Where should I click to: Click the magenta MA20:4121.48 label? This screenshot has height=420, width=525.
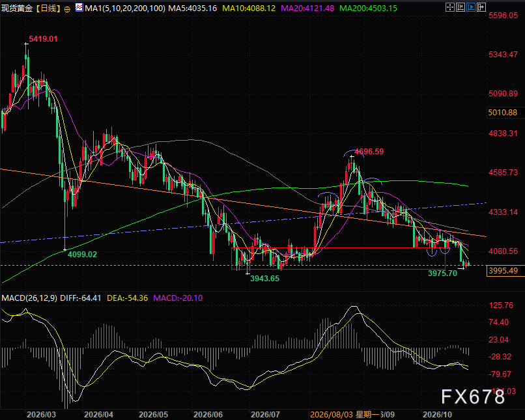[307, 8]
